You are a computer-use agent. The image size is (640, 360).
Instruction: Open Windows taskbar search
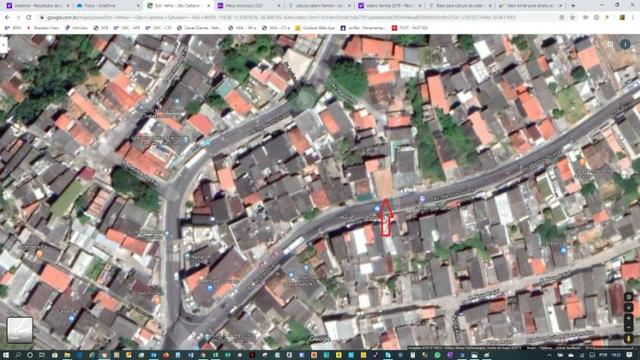pos(18,355)
